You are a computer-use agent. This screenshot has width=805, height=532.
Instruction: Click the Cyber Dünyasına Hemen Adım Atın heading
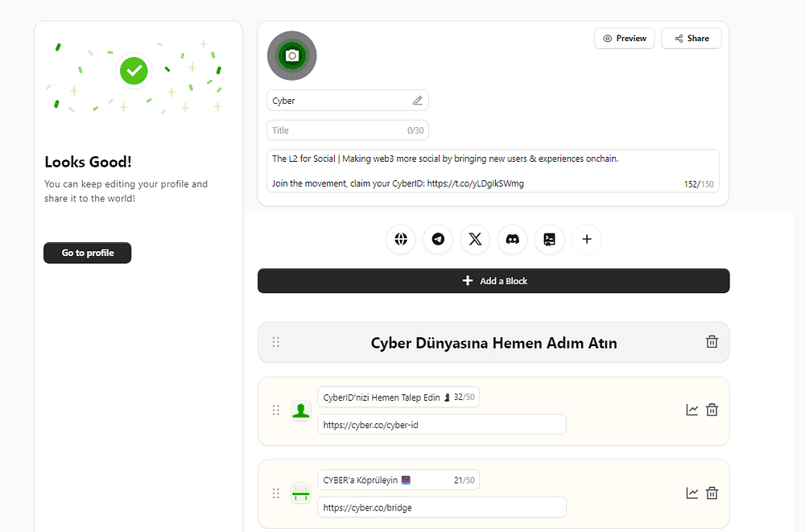coord(494,343)
